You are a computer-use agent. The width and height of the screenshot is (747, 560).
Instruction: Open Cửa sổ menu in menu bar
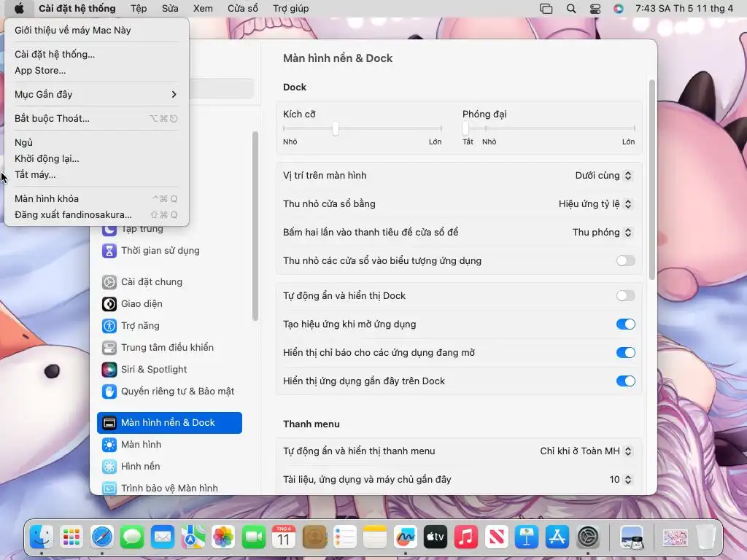pos(242,9)
